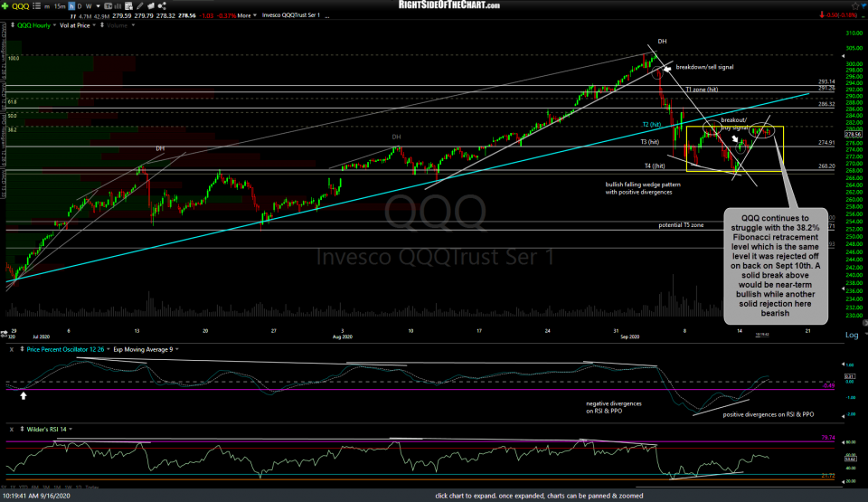Click the RightSideOfTheChart.com logo
The width and height of the screenshot is (868, 502).
pos(449,5)
